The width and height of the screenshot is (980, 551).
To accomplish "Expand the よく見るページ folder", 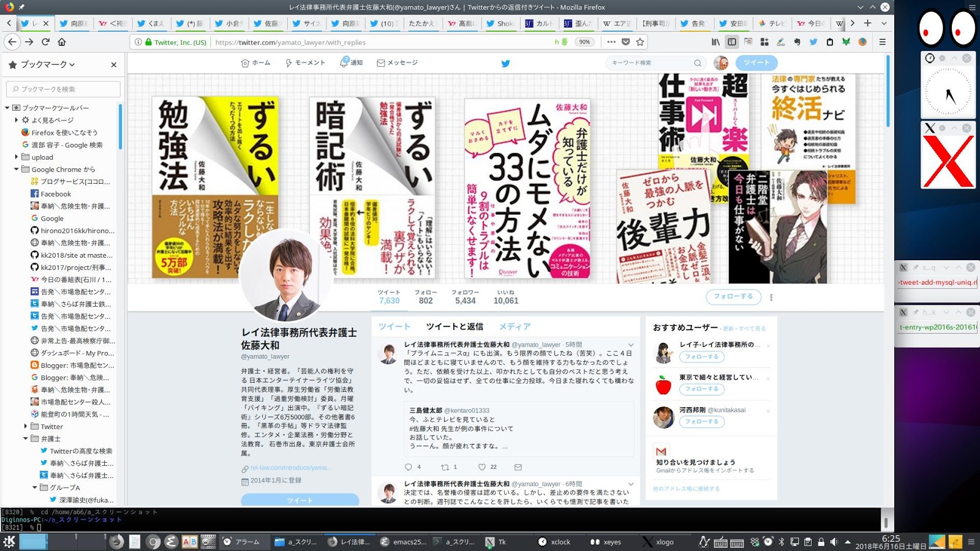I will click(17, 120).
